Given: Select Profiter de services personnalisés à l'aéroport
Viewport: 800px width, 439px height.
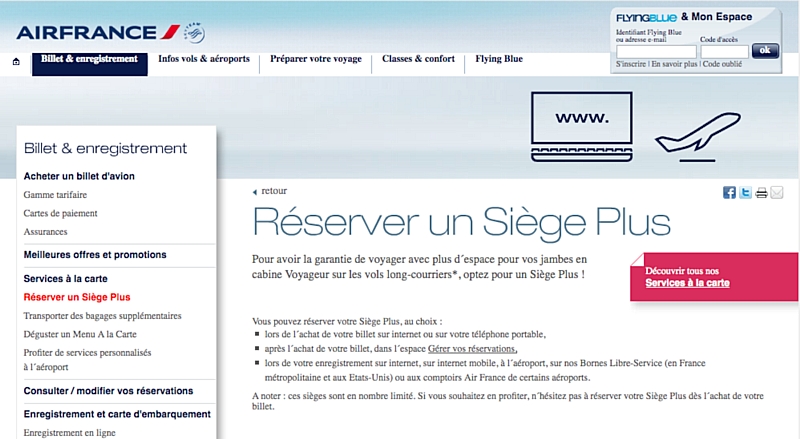Looking at the screenshot, I should point(87,360).
